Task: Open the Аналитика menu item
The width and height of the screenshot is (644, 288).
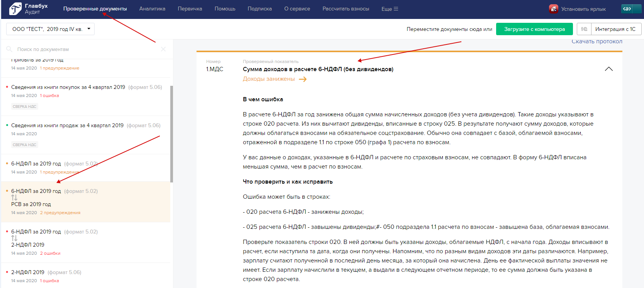Action: tap(152, 9)
